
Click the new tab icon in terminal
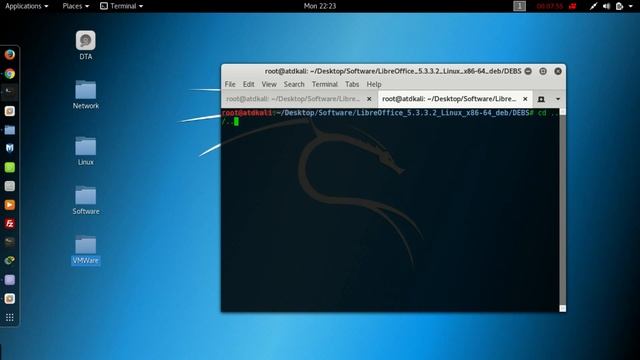tap(541, 99)
